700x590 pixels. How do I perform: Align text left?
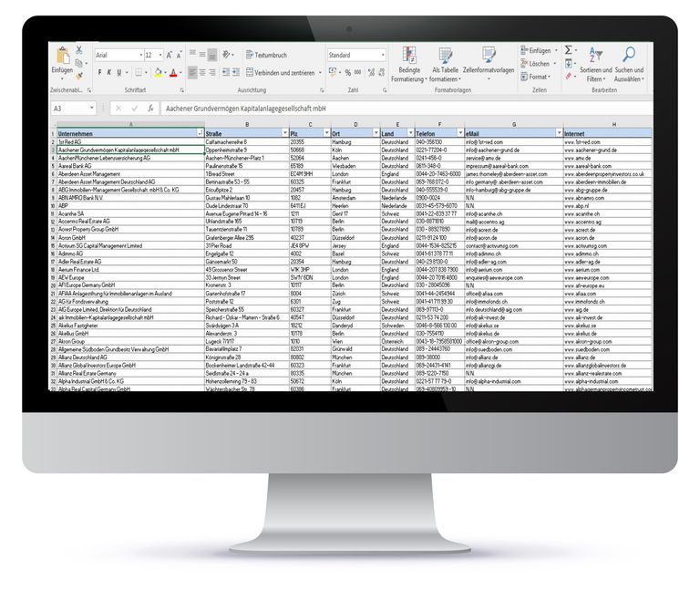tap(192, 72)
